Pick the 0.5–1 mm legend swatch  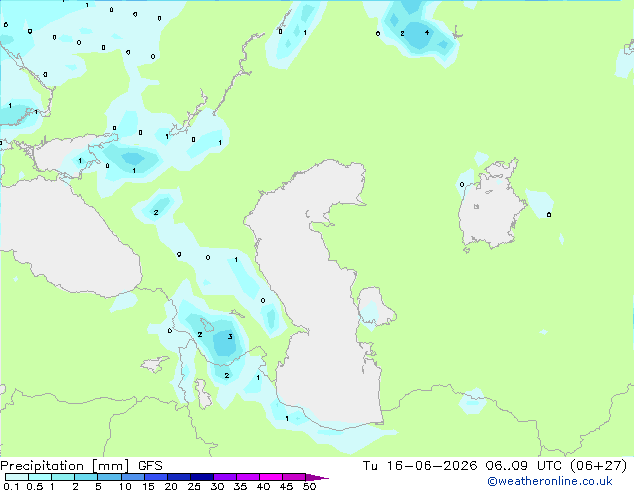click(x=40, y=477)
